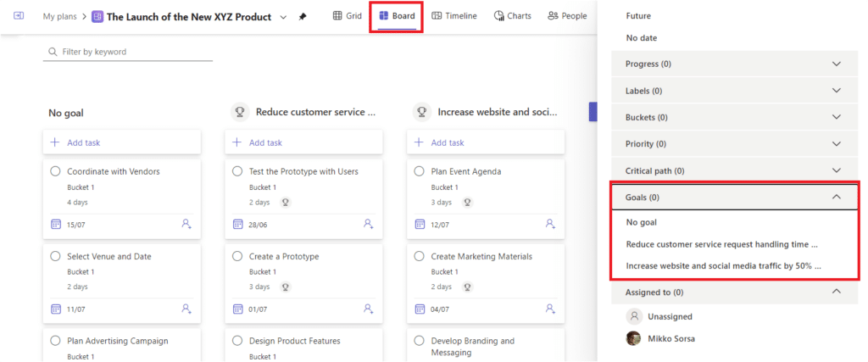
Task: Mark Create a Prototype complete
Action: tap(237, 256)
